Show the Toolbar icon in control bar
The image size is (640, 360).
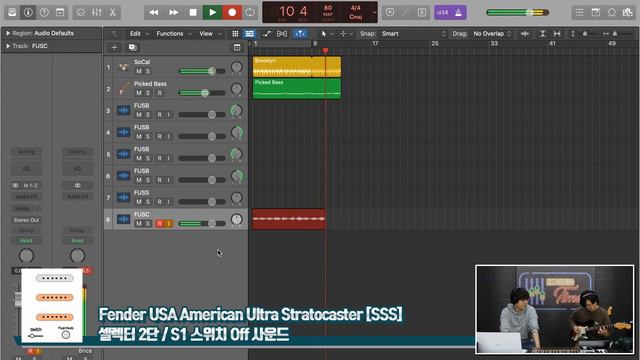pyautogui.click(x=60, y=13)
